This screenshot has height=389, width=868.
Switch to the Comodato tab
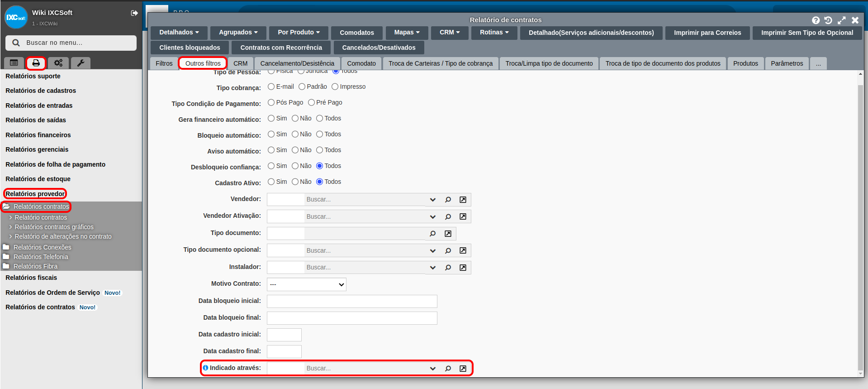(x=361, y=63)
